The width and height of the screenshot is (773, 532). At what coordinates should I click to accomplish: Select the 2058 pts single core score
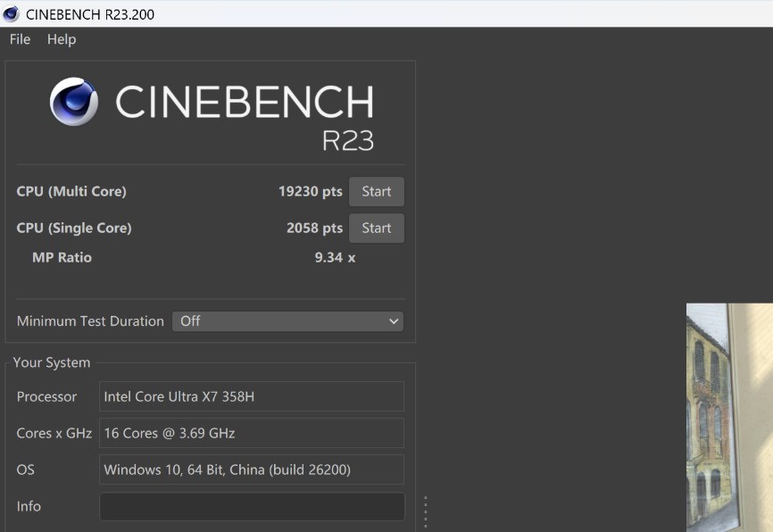(314, 229)
